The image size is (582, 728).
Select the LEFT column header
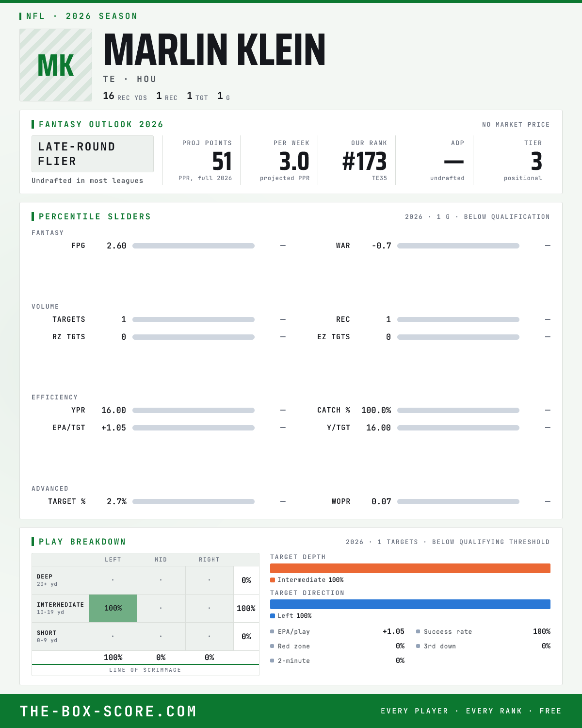pyautogui.click(x=113, y=560)
